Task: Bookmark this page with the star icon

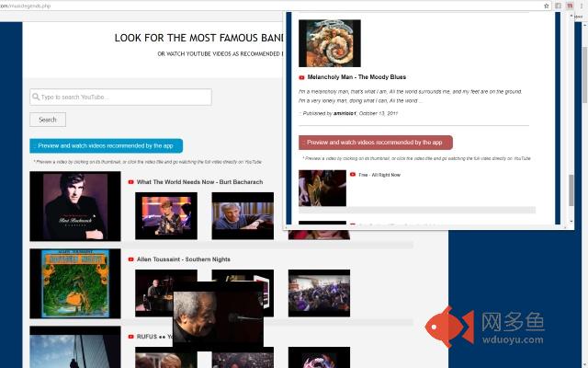Action: [x=547, y=6]
